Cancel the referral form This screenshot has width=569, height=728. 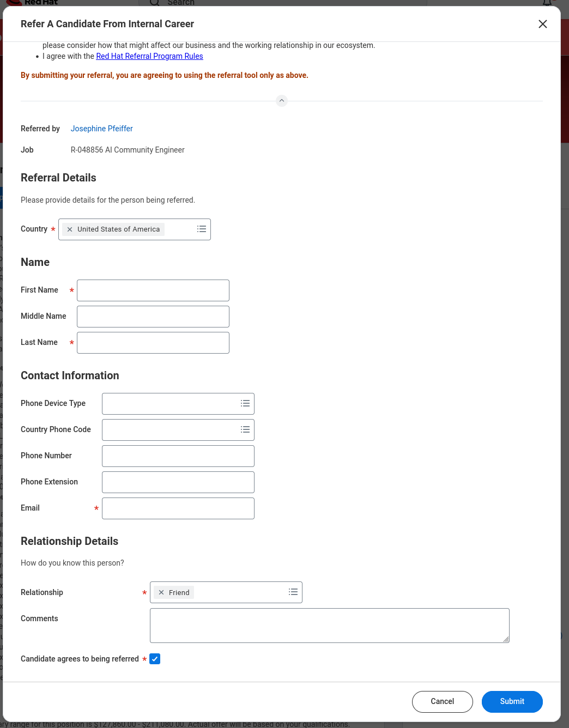(442, 701)
